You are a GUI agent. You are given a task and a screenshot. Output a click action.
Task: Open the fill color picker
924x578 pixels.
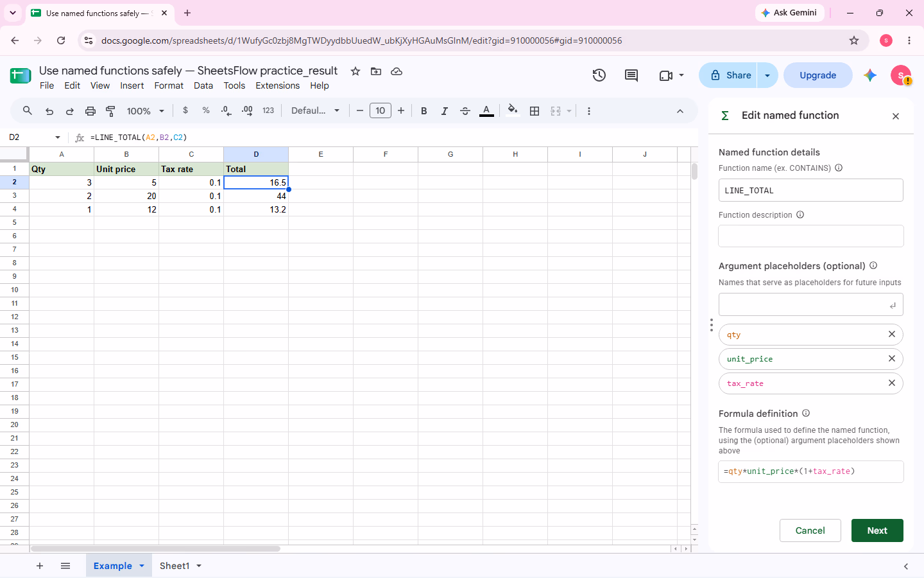click(x=512, y=110)
